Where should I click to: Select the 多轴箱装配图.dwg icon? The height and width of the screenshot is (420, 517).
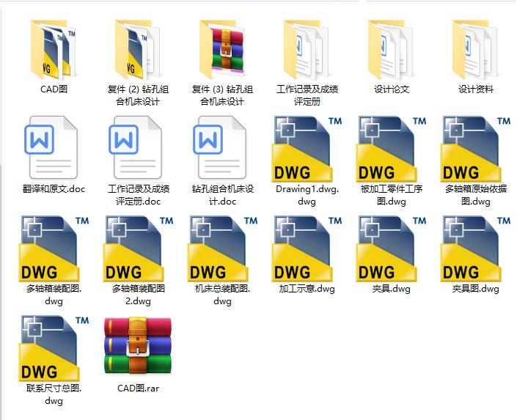click(54, 248)
